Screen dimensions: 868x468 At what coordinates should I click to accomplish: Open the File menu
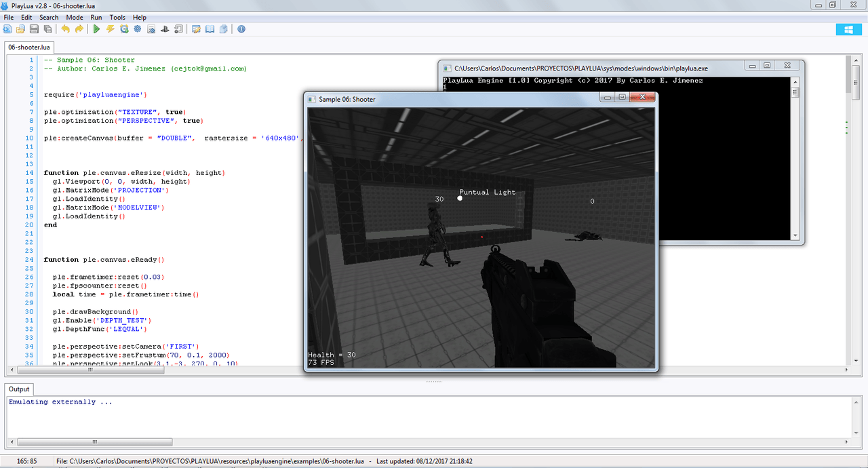(9, 17)
